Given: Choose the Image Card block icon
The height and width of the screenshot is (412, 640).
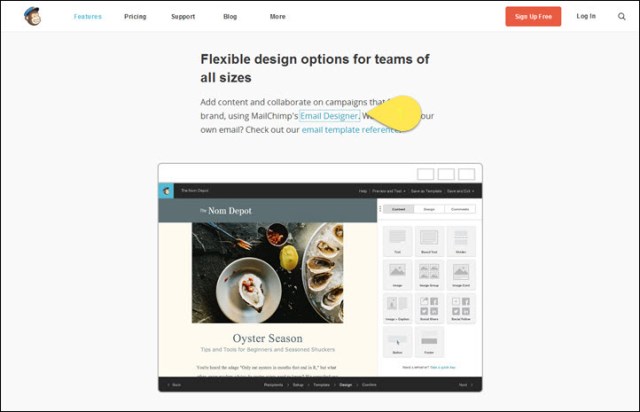Looking at the screenshot, I should 461,274.
